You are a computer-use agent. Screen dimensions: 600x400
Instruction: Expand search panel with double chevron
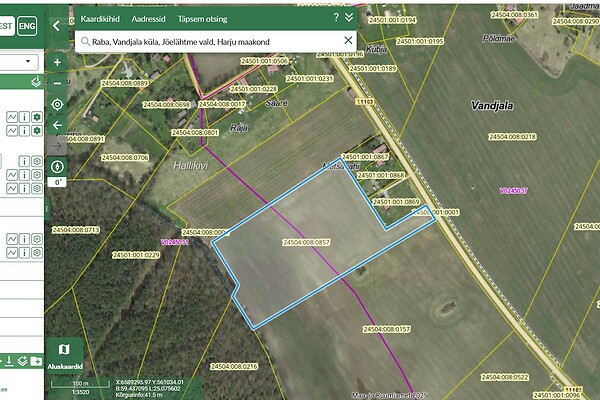click(349, 18)
